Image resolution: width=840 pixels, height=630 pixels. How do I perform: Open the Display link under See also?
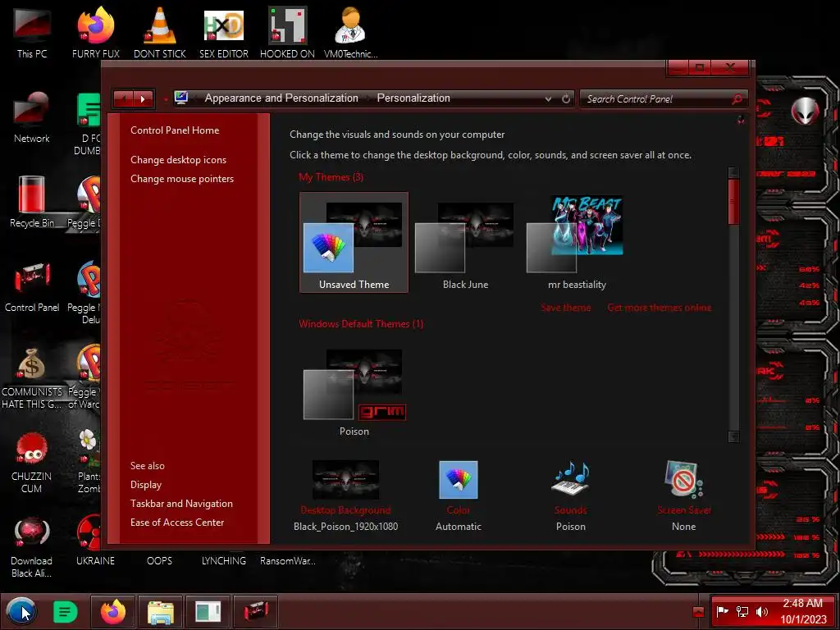point(146,485)
